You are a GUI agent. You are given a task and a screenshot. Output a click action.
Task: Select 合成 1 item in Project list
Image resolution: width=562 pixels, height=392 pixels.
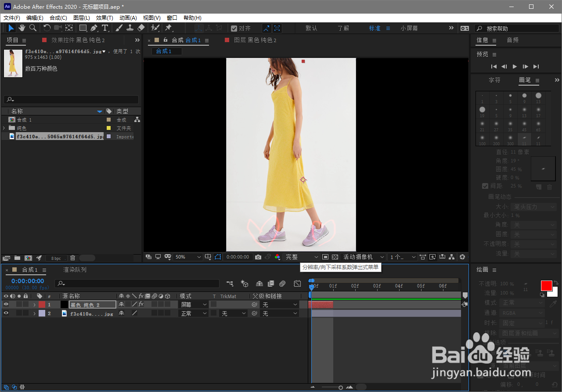tap(25, 120)
